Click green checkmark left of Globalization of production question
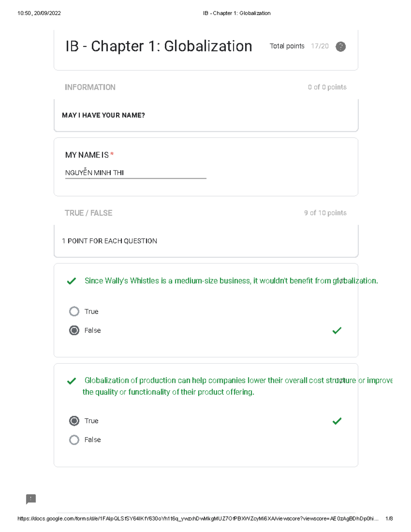Screen dimensions: 411x532 click(x=72, y=381)
